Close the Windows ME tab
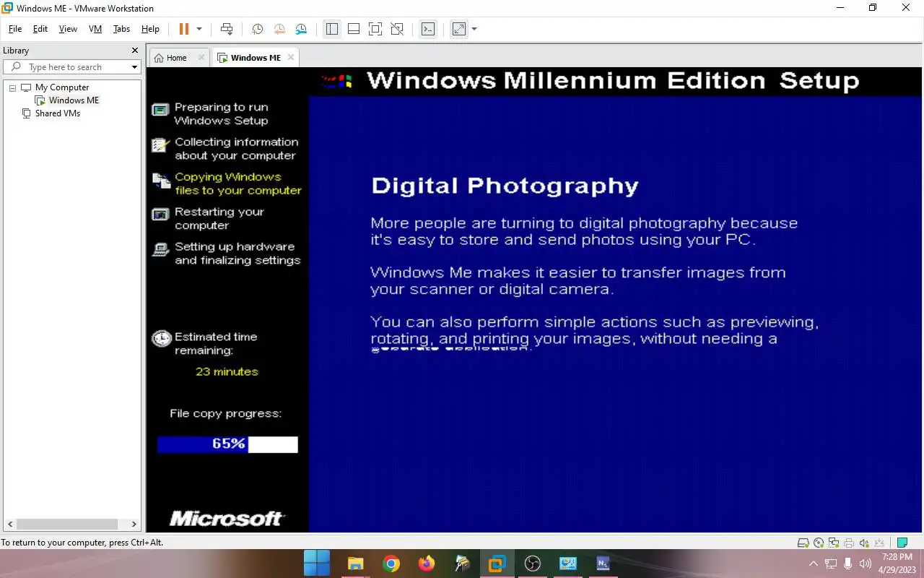Screen dimensions: 924x578 coord(291,57)
